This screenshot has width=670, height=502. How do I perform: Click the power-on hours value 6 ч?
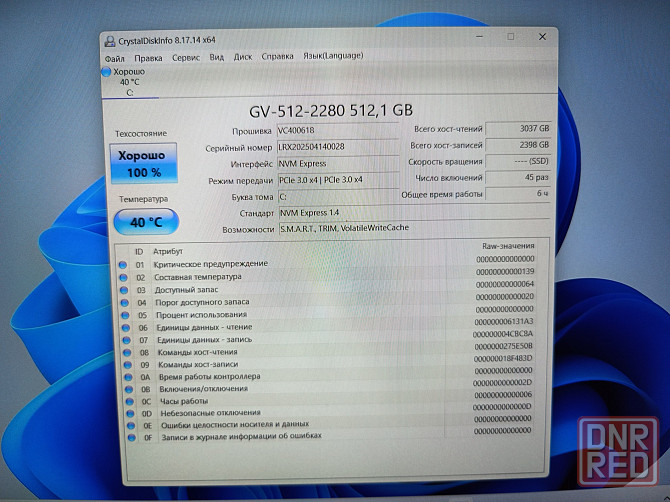[x=518, y=194]
